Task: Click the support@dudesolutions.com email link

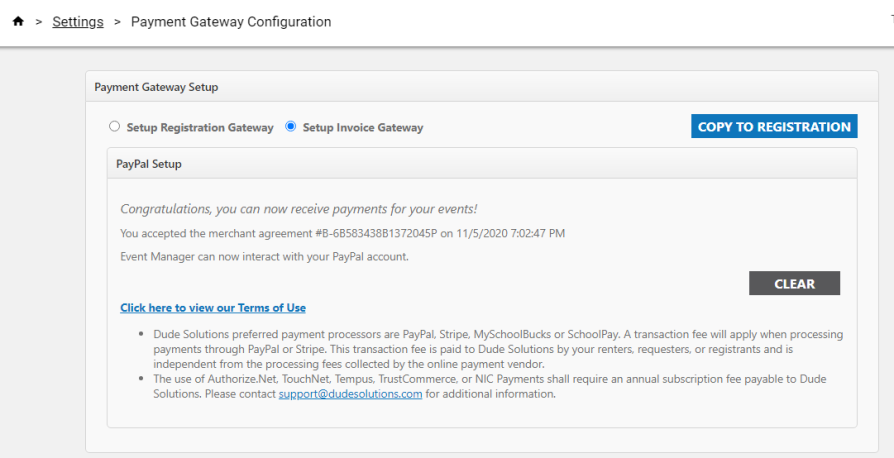Action: coord(350,394)
